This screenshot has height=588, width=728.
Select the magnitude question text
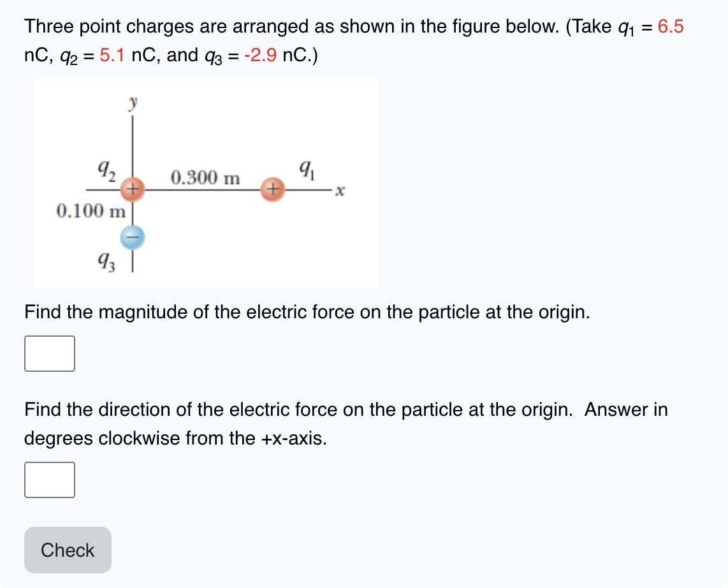(x=307, y=312)
